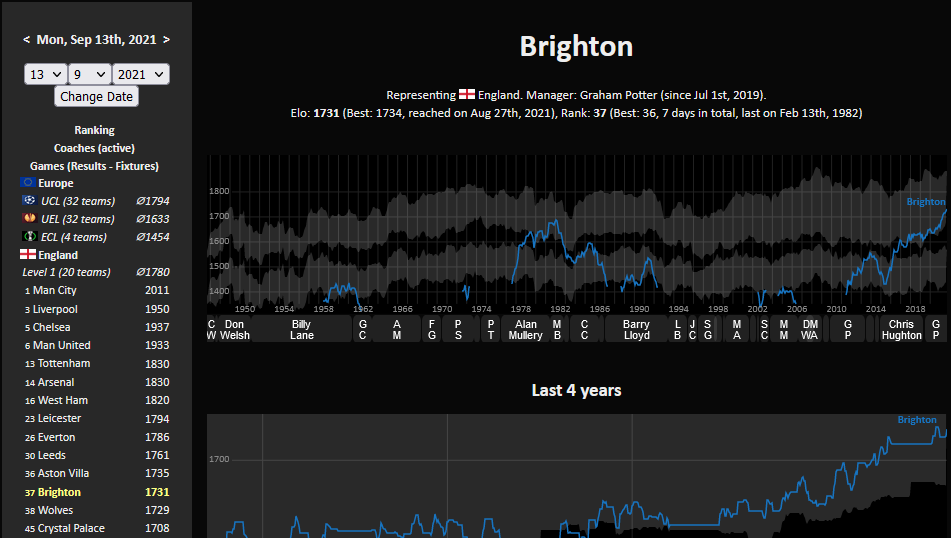Click Brighton label on history chart
The width and height of the screenshot is (951, 538).
[926, 201]
